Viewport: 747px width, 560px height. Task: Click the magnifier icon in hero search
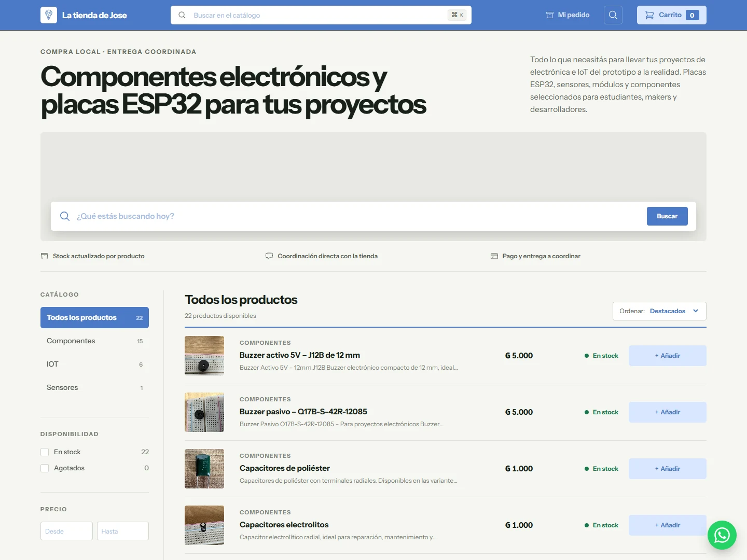tap(65, 216)
